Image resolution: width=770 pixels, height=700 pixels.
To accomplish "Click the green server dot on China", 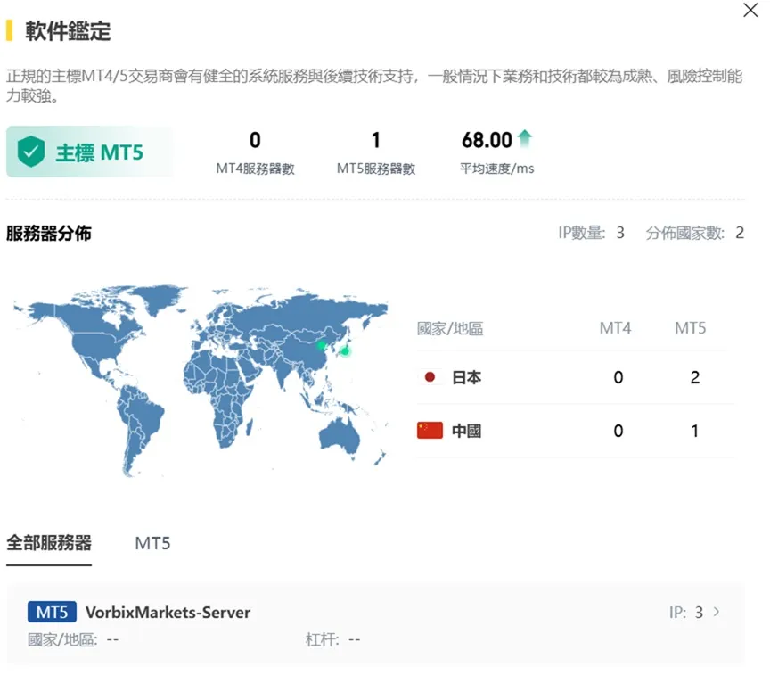I will (321, 345).
